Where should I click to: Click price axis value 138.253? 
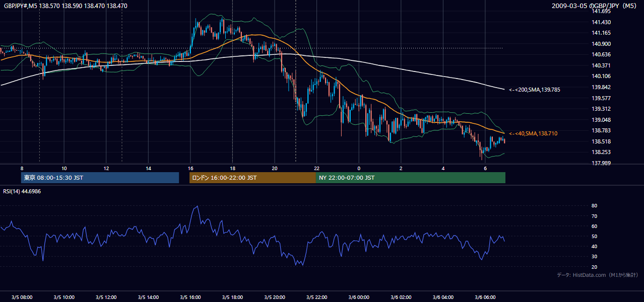click(x=602, y=152)
